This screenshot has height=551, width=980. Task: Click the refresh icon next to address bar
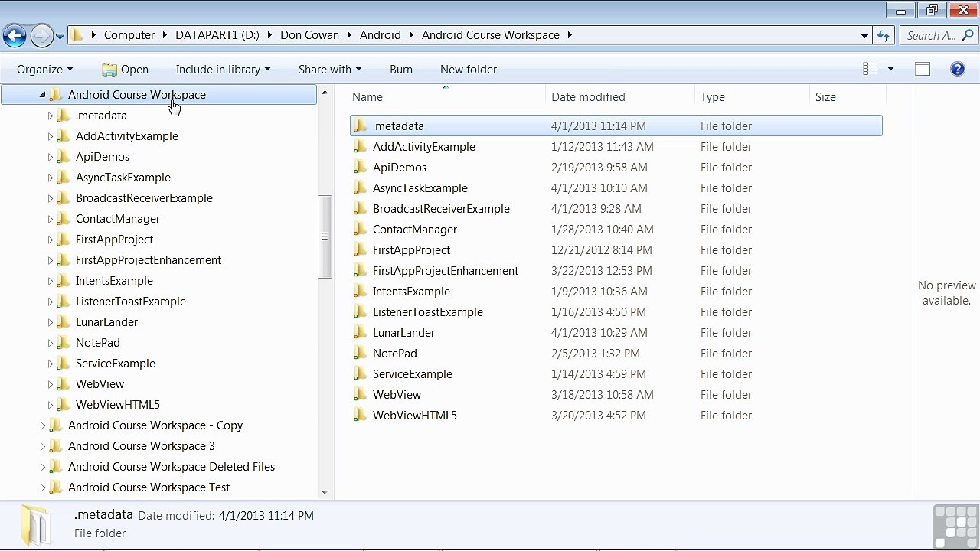(x=884, y=35)
